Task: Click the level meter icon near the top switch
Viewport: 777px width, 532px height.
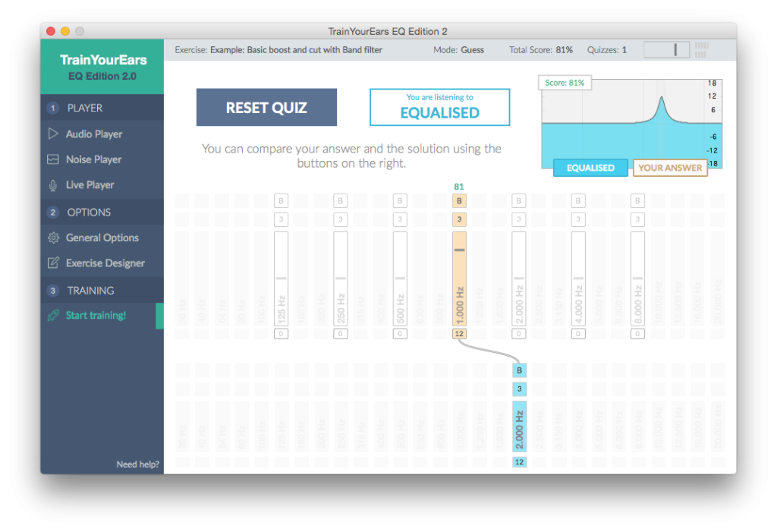Action: [x=700, y=49]
